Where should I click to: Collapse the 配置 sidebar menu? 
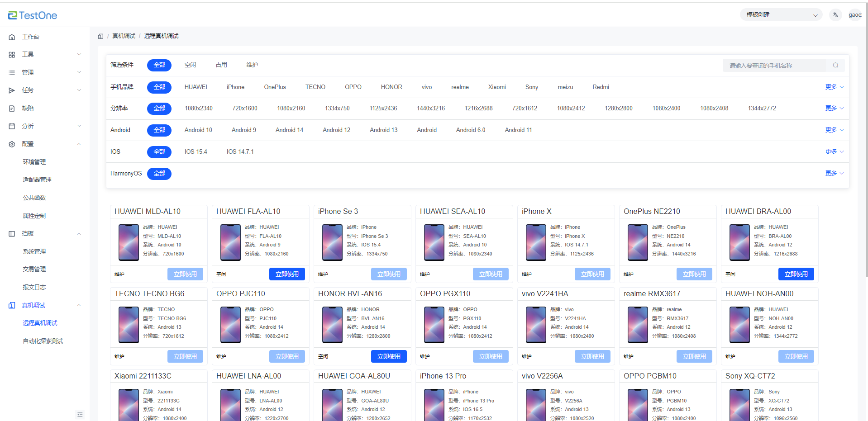79,144
